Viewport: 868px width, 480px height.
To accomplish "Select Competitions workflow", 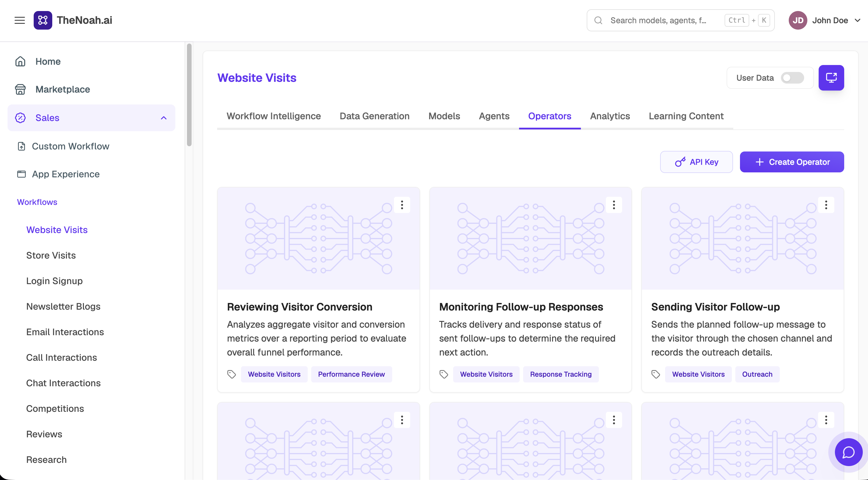I will click(x=55, y=409).
